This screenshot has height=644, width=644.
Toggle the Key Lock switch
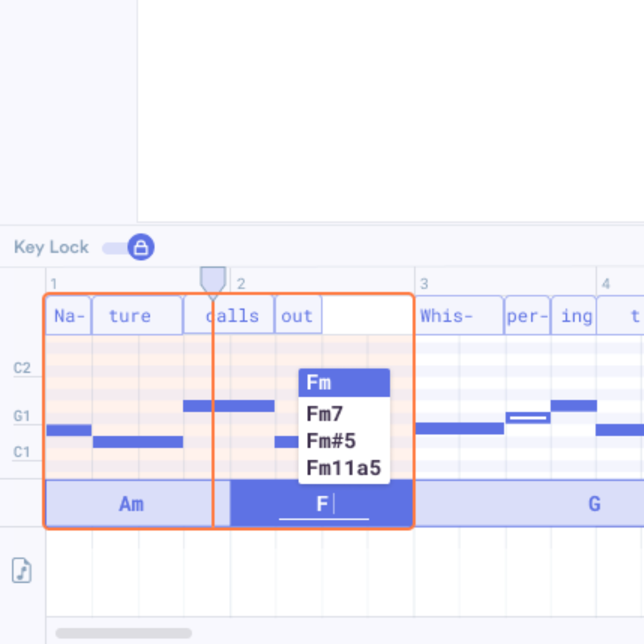(129, 247)
